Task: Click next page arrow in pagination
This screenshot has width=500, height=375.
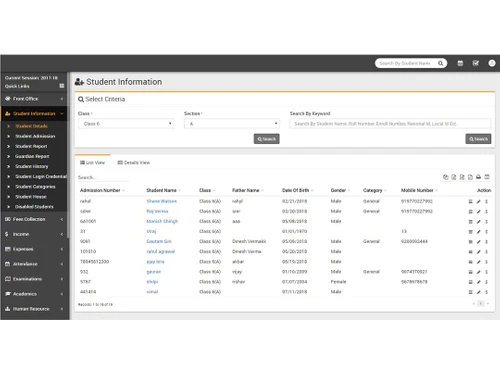Action: point(488,303)
